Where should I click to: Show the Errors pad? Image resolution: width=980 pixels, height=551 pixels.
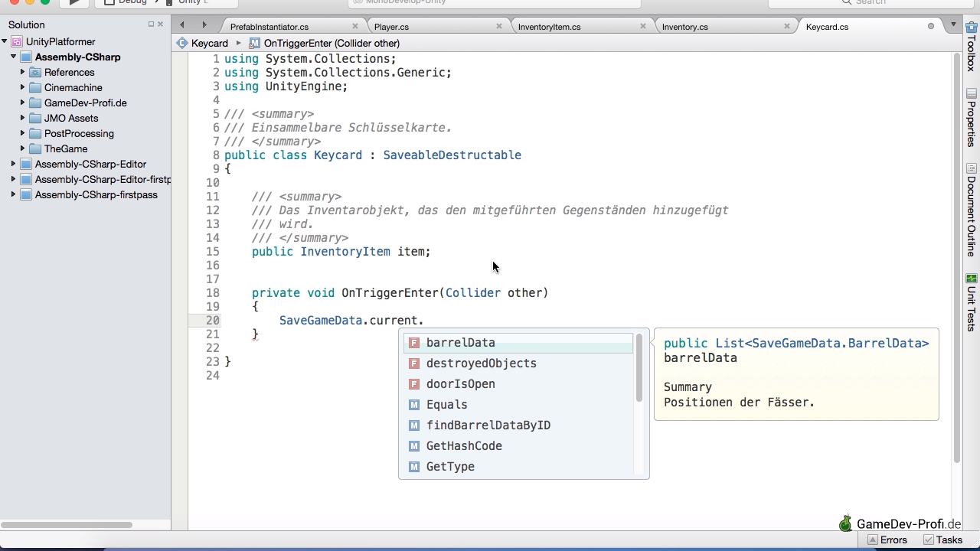(x=887, y=540)
